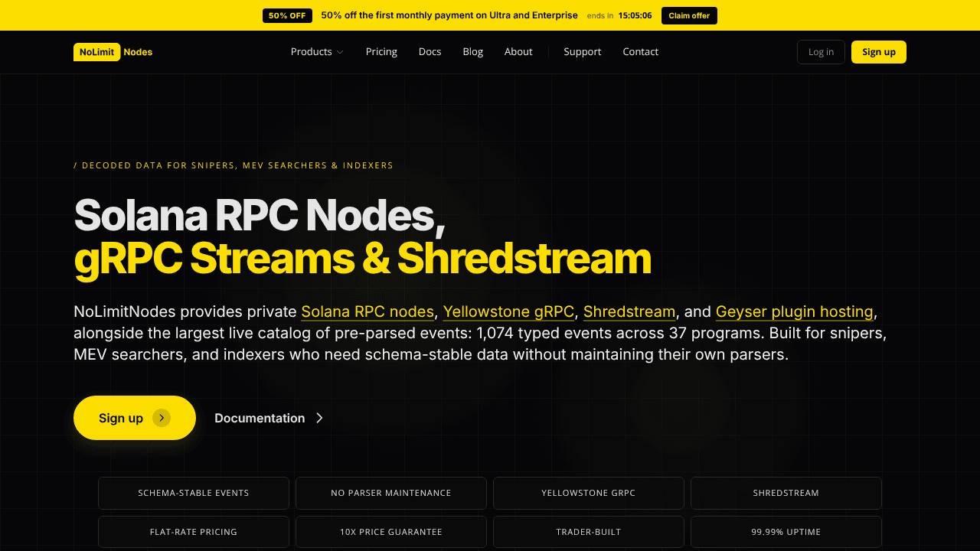Click the 10X Price Guarantee tag

coord(391,532)
